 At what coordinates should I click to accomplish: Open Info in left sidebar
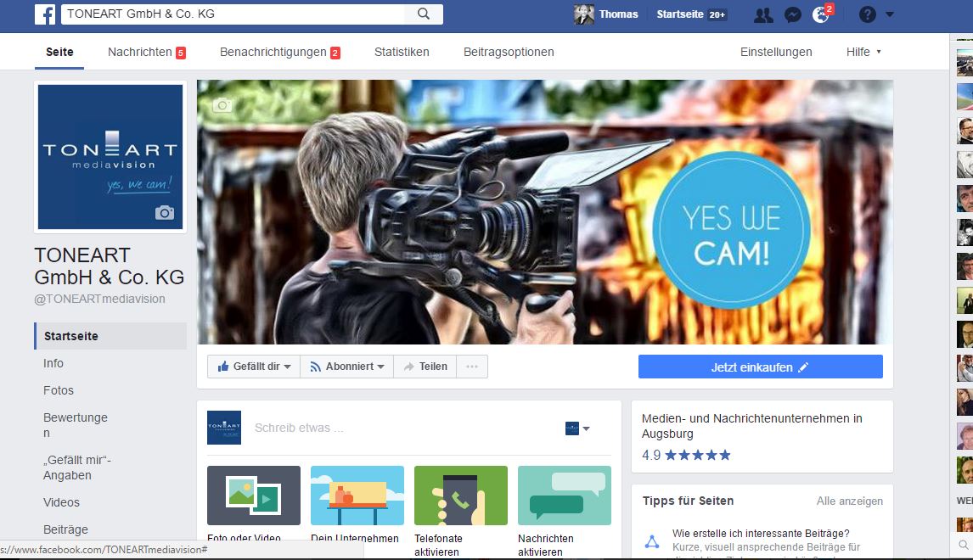(53, 363)
